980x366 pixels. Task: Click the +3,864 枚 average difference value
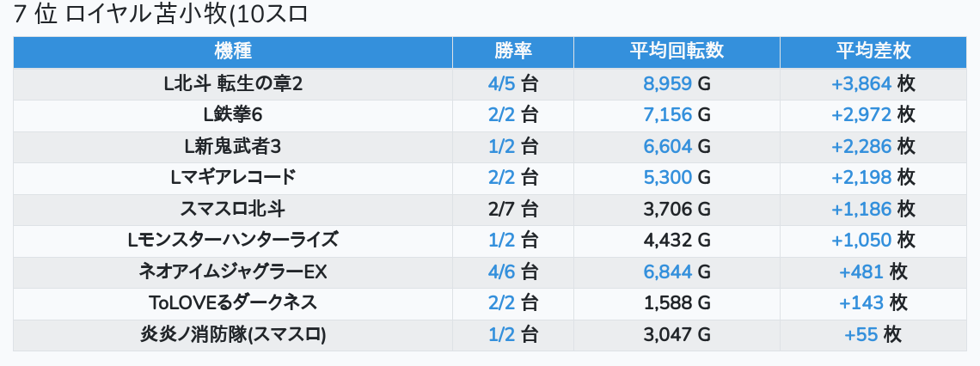[x=873, y=84]
